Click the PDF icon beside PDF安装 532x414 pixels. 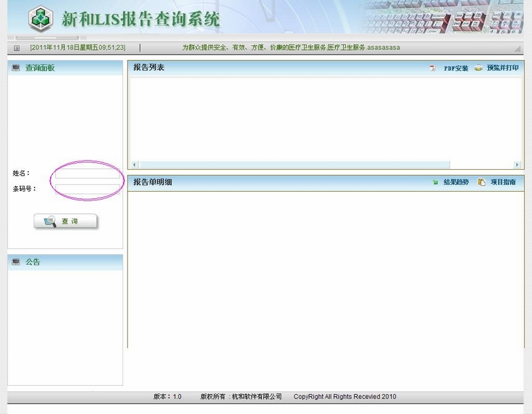click(433, 68)
